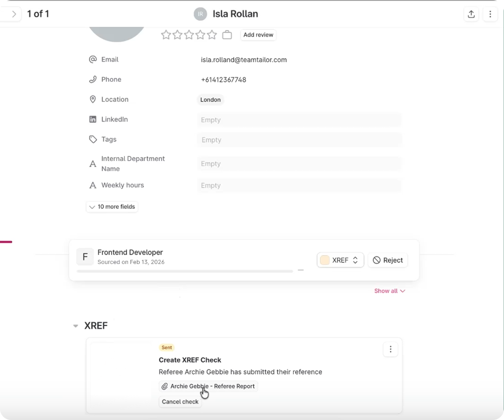
Task: Click the Add review button
Action: click(258, 35)
